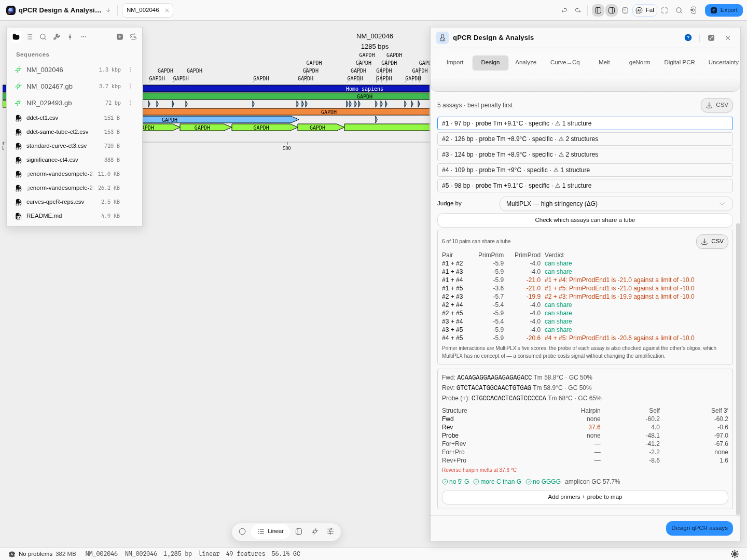Image resolution: width=747 pixels, height=560 pixels.
Task: Click Check which assays can share a tube
Action: click(x=585, y=220)
